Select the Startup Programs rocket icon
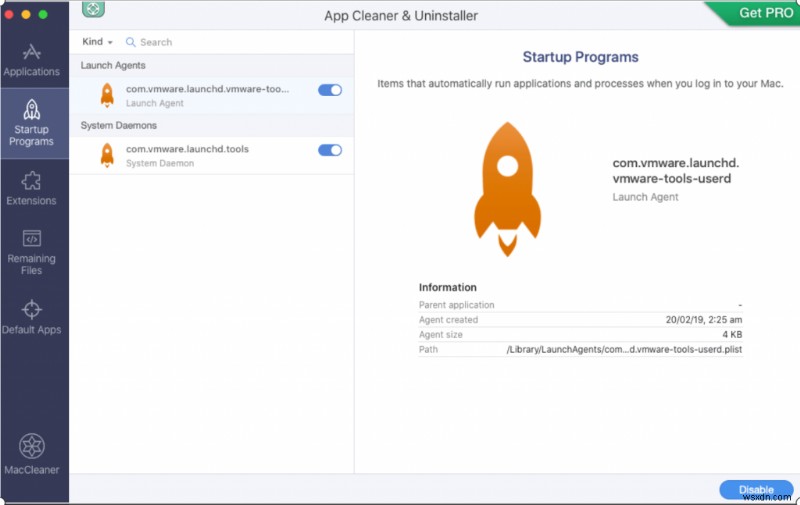 (x=32, y=110)
